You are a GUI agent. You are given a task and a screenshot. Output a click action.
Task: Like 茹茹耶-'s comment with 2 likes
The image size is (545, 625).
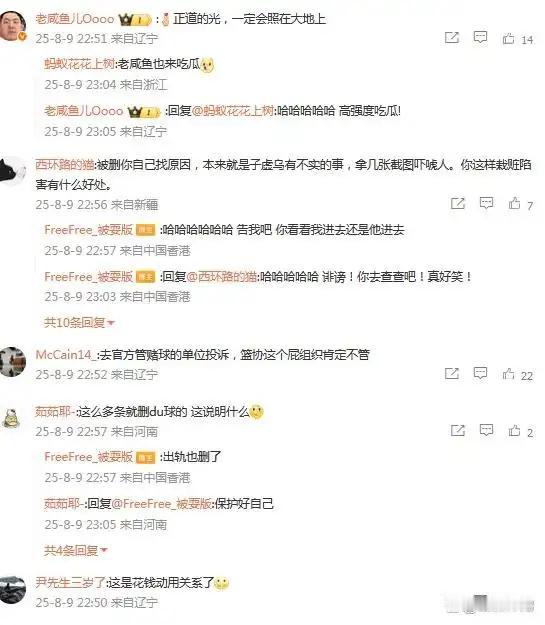click(514, 431)
